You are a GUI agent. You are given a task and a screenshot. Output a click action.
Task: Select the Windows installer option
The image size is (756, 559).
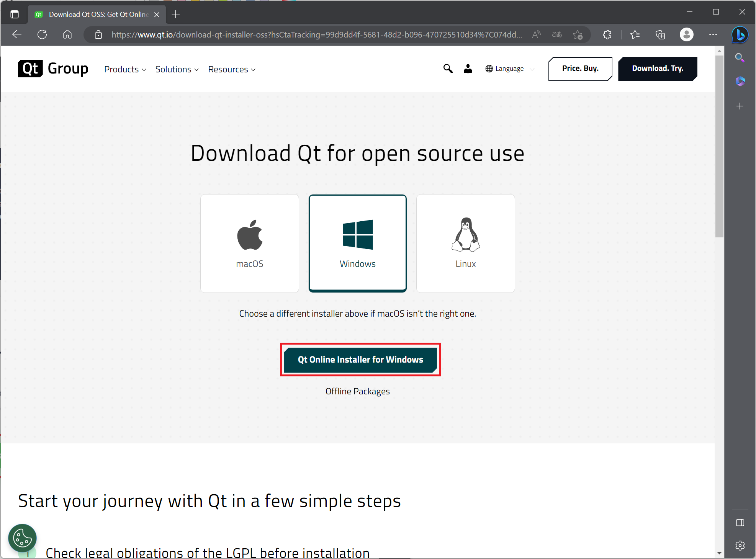(x=358, y=244)
